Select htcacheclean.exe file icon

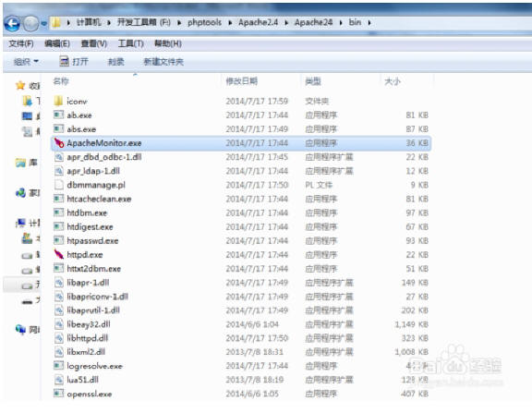point(58,199)
